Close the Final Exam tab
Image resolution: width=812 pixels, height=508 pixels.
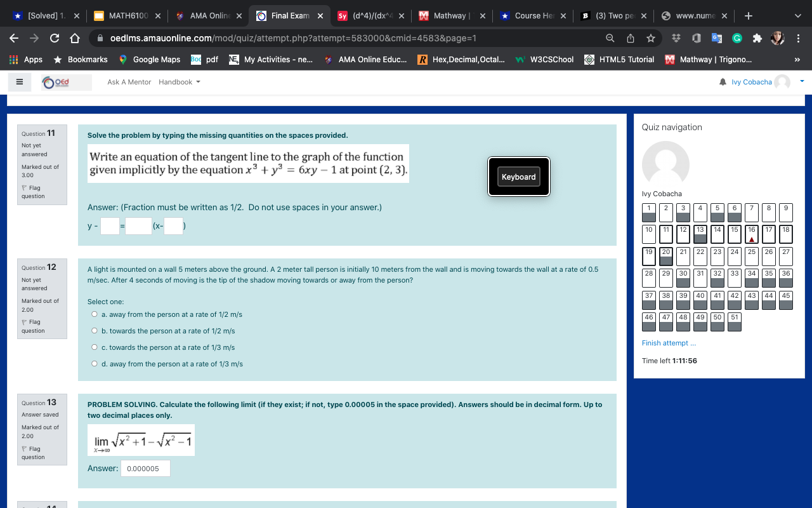[x=320, y=16]
